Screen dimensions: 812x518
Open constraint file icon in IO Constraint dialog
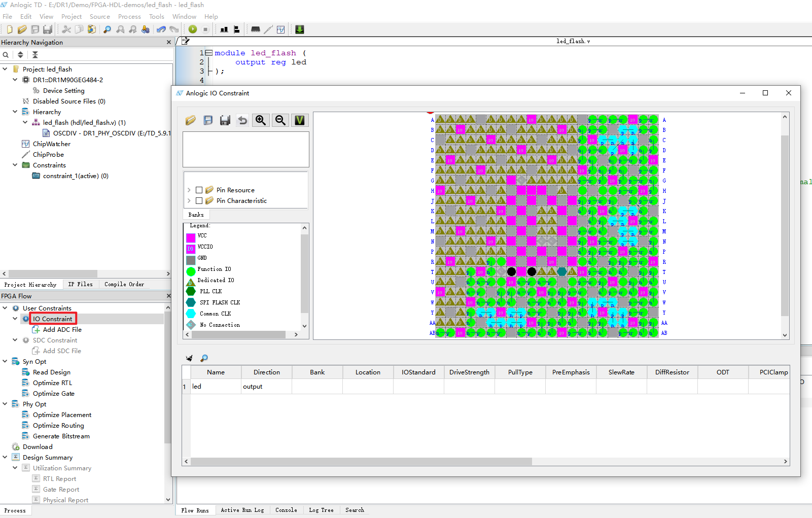tap(191, 120)
